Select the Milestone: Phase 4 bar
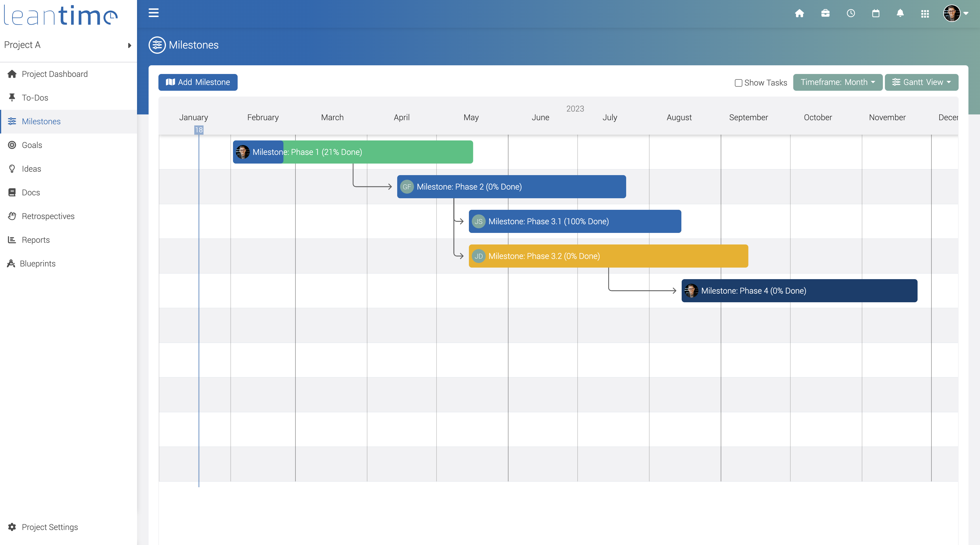This screenshot has width=980, height=545. (x=799, y=291)
